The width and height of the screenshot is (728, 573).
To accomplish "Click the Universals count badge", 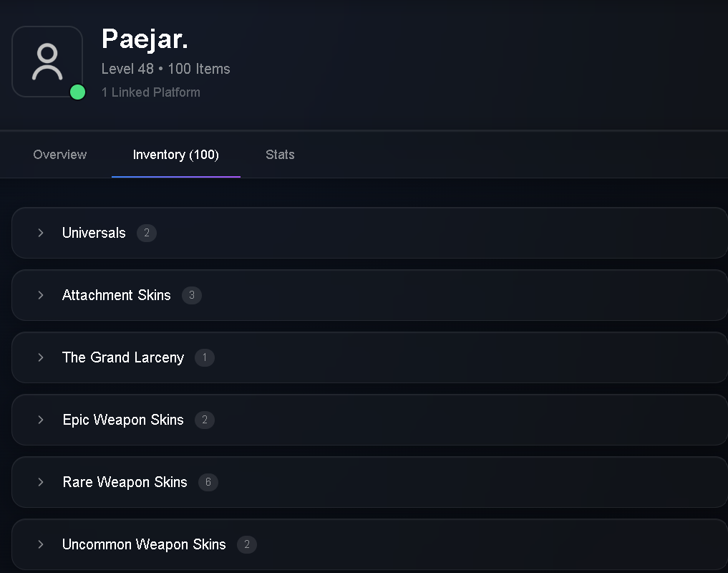I will [147, 233].
